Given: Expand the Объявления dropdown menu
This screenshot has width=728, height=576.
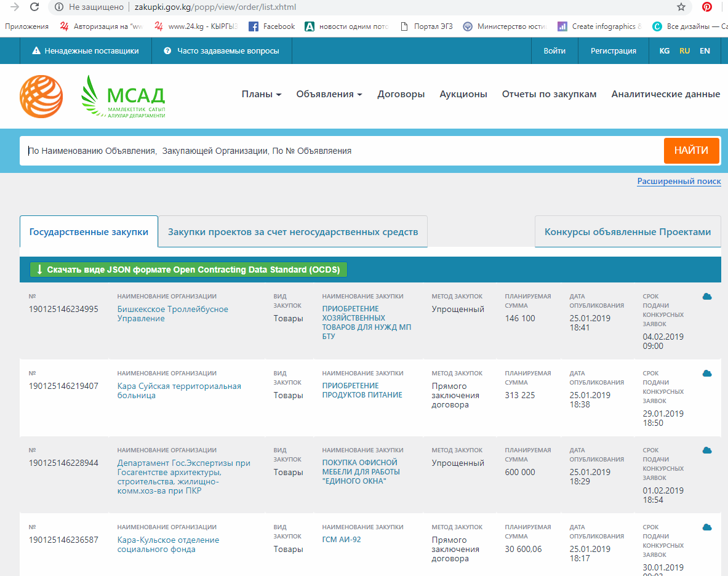Looking at the screenshot, I should click(329, 94).
